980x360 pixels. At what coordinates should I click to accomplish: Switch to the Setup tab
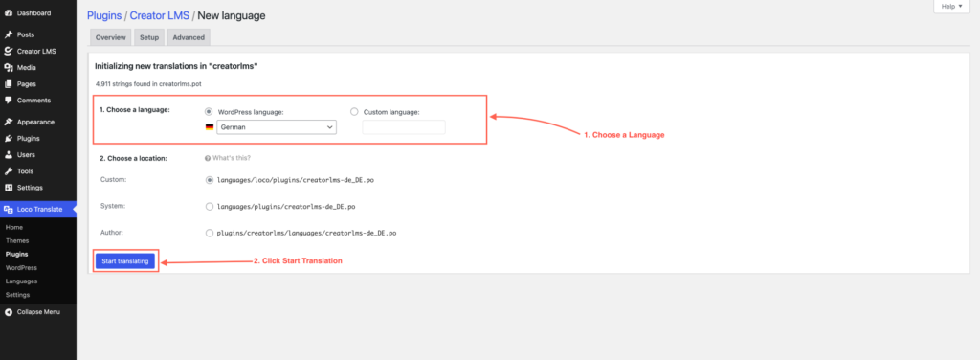149,37
